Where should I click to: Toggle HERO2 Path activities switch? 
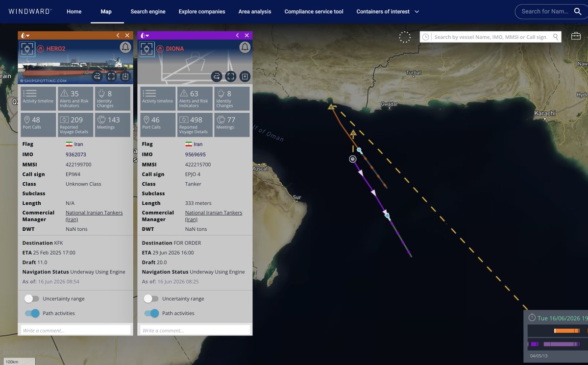pos(32,313)
